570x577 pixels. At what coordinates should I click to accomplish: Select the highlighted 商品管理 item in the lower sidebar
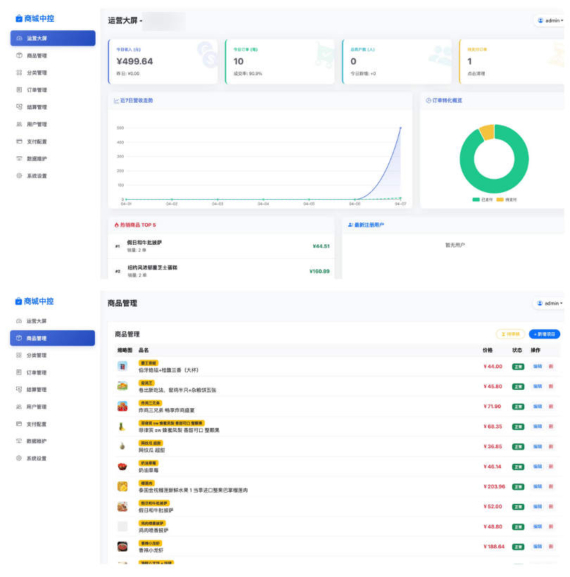[52, 338]
